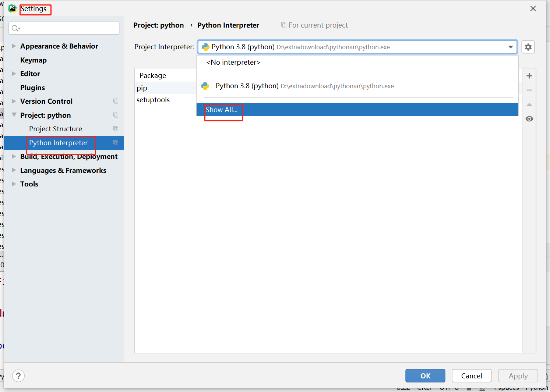Select Show All... in interpreter list
The height and width of the screenshot is (392, 550).
pos(357,110)
